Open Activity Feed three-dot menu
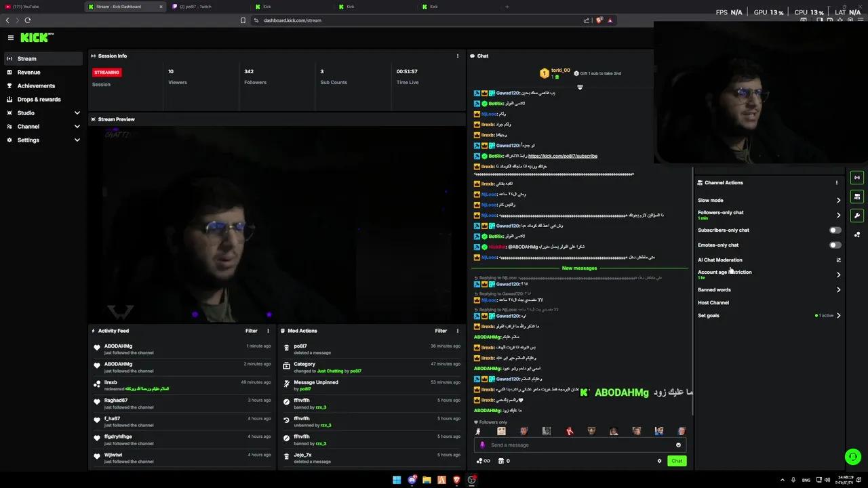The height and width of the screenshot is (488, 868). click(x=268, y=331)
